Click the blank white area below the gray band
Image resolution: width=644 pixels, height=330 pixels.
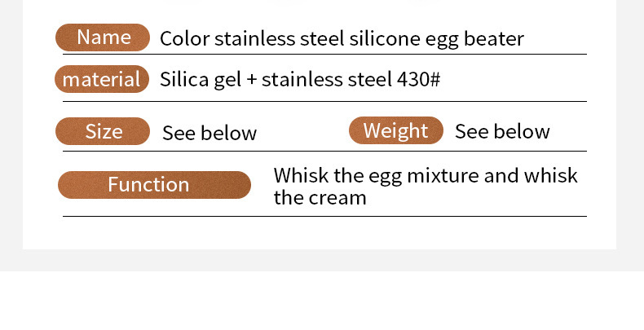pyautogui.click(x=322, y=301)
